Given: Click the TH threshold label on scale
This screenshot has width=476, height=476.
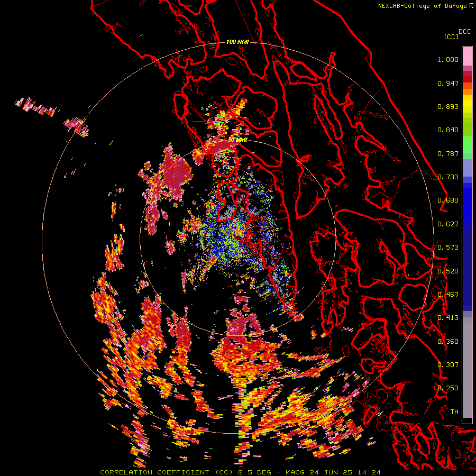Looking at the screenshot, I should click(x=454, y=411).
